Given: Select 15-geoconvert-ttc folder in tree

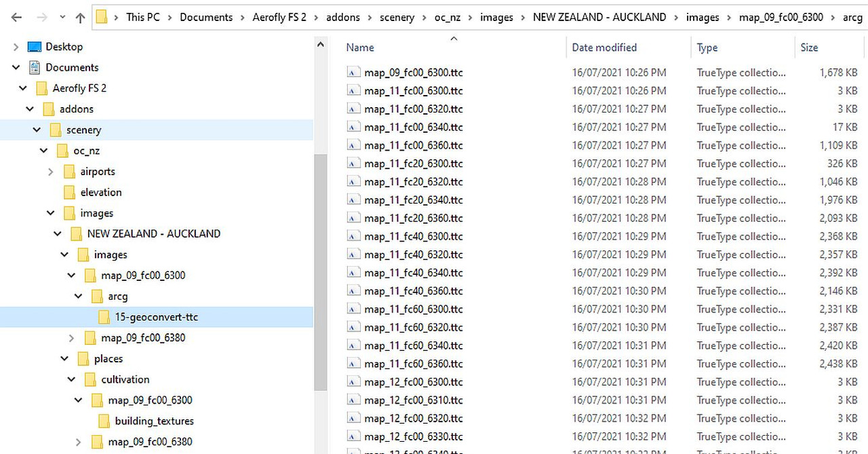Looking at the screenshot, I should [x=157, y=317].
